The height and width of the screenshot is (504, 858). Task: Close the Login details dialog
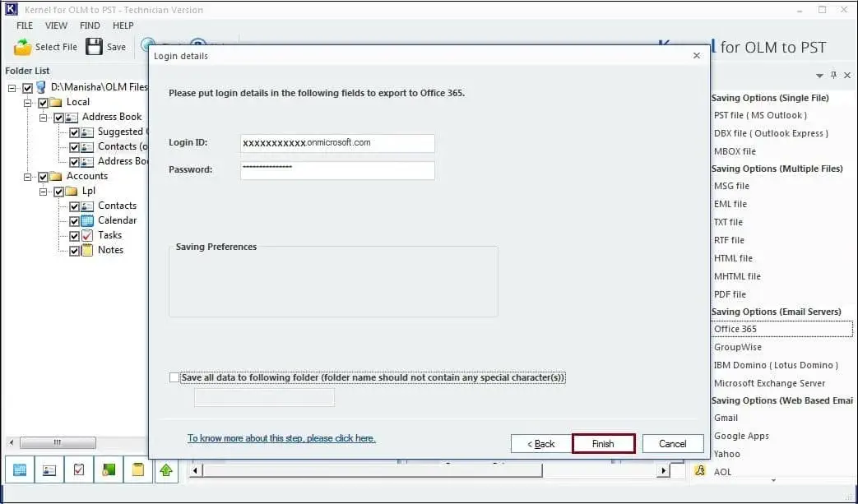(x=697, y=55)
